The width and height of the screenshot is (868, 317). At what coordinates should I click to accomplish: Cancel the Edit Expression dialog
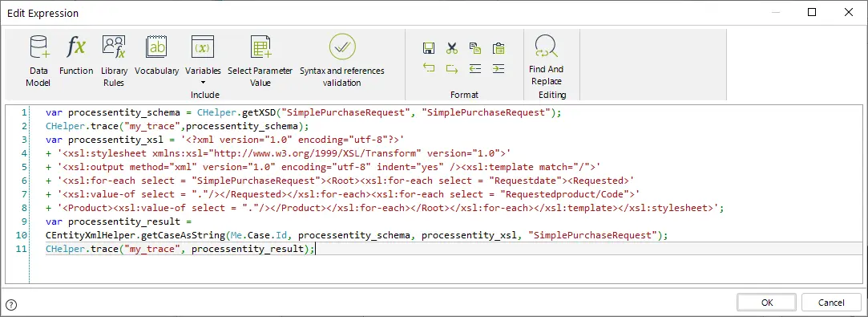(831, 303)
